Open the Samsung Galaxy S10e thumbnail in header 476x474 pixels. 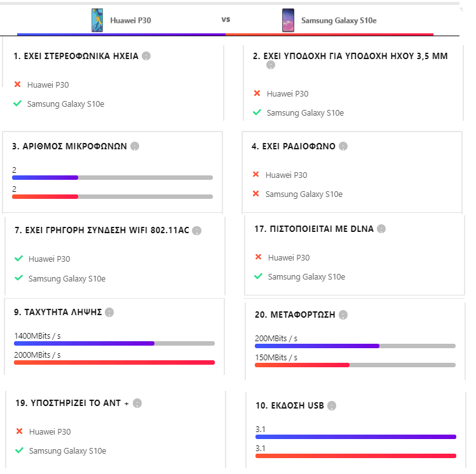[288, 20]
